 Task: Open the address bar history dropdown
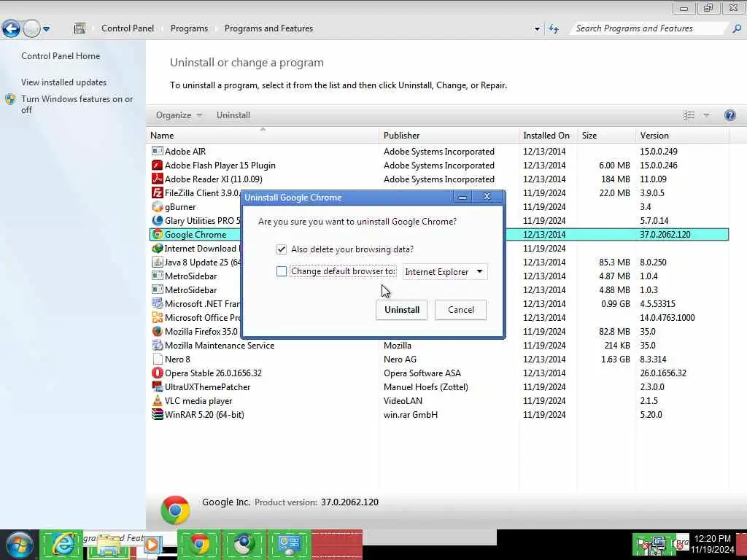[537, 28]
